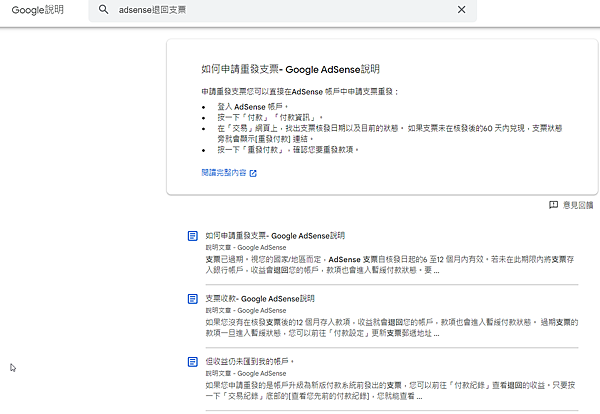Image resolution: width=600 pixels, height=414 pixels.
Task: Open 閱讀完整內容 link
Action: pos(224,173)
